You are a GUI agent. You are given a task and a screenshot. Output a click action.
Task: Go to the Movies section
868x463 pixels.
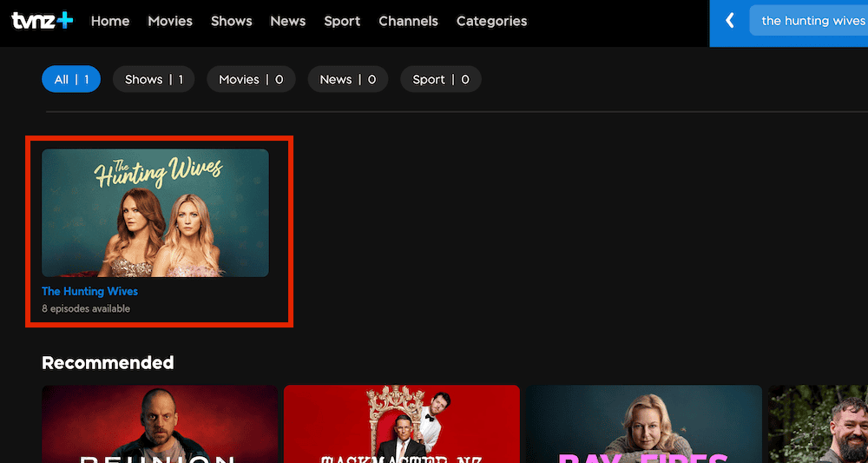click(170, 21)
